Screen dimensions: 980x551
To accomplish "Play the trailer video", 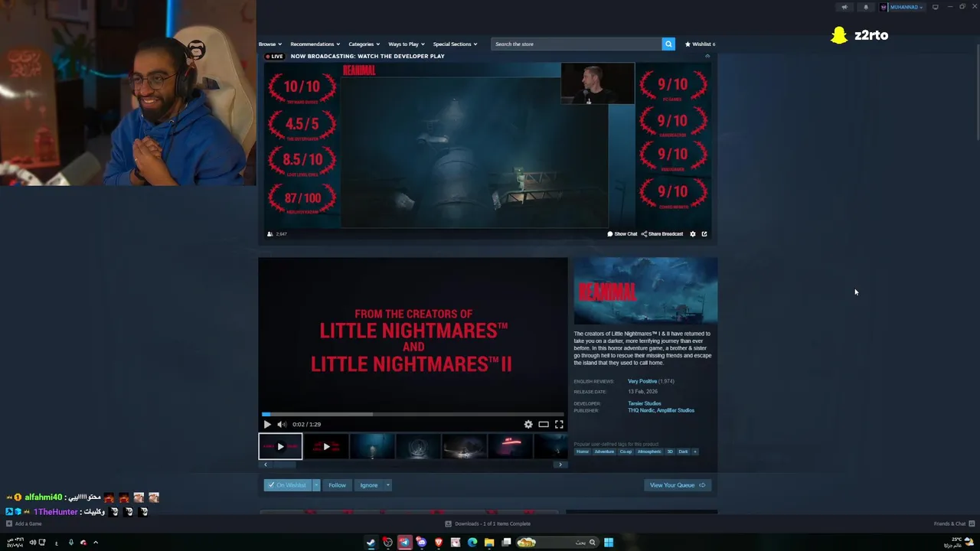I will point(267,424).
